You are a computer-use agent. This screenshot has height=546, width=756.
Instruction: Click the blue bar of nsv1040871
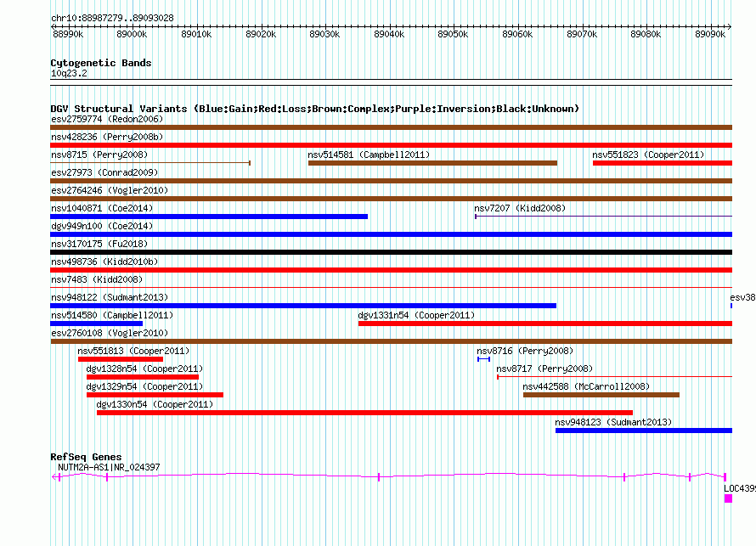coord(209,217)
